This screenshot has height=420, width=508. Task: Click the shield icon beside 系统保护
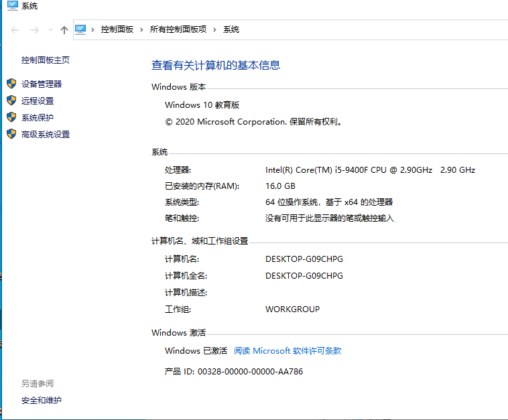point(11,117)
